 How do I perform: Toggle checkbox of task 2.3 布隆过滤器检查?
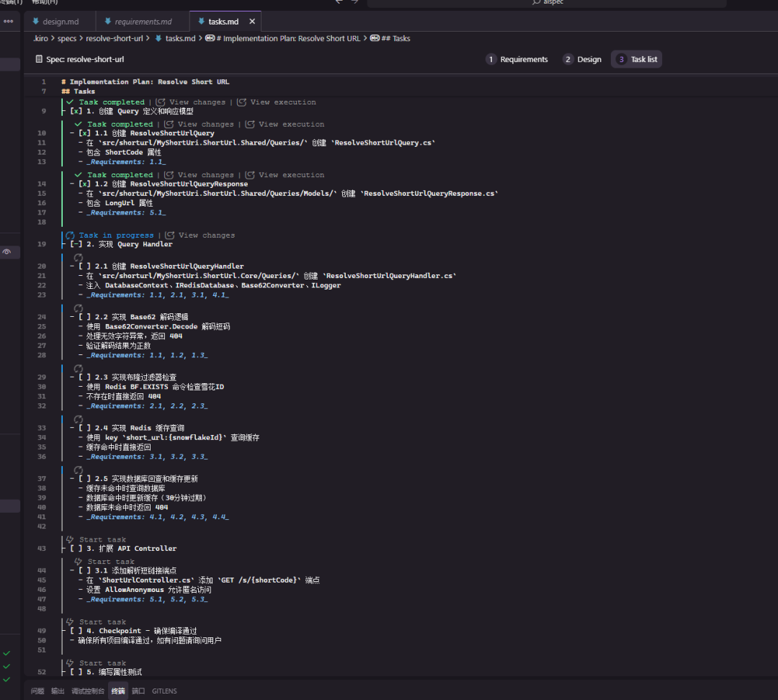84,377
